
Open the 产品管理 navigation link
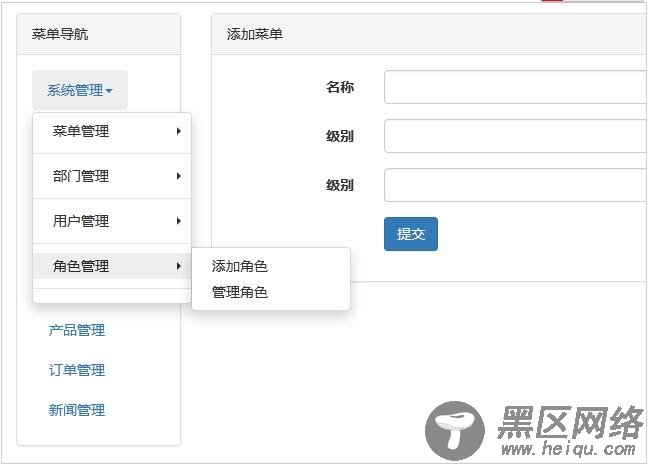pos(77,330)
